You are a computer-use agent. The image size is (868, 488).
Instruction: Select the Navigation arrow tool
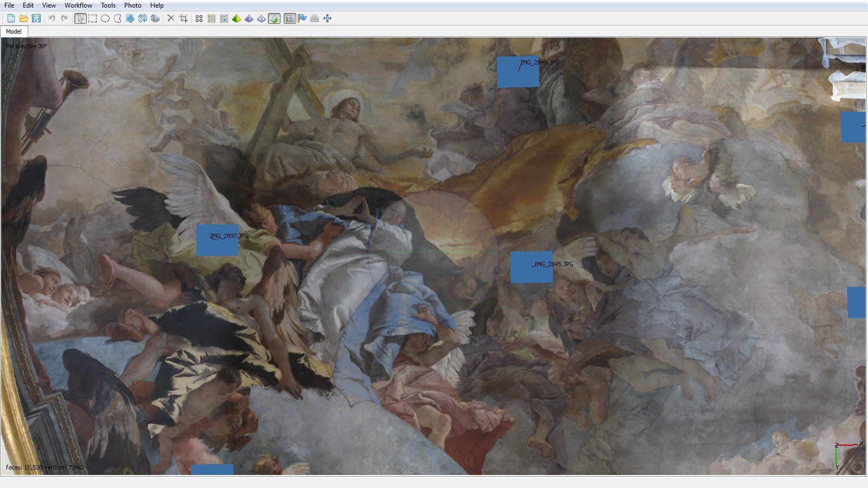point(80,18)
